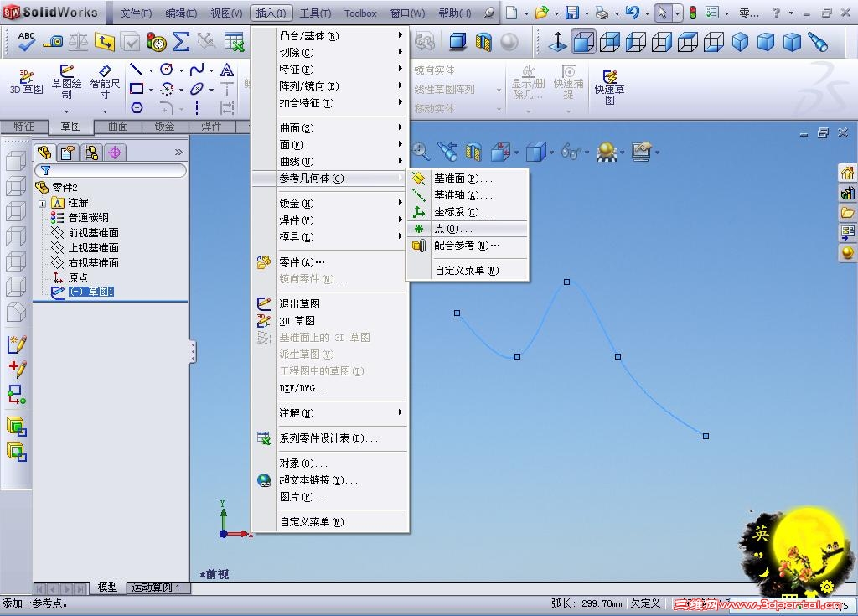Open the FeatureManager design tree tab
Viewport: 858px width, 616px height.
[x=44, y=153]
